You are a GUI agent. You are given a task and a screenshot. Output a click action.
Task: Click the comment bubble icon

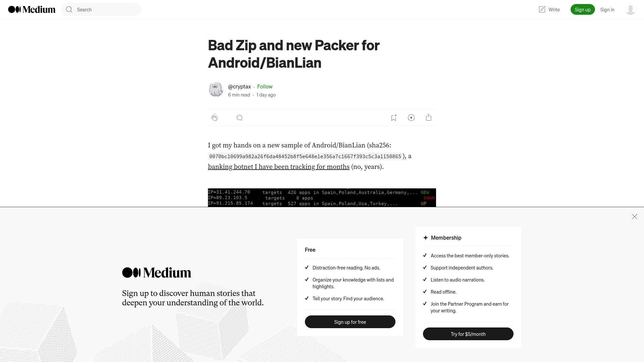click(x=239, y=118)
